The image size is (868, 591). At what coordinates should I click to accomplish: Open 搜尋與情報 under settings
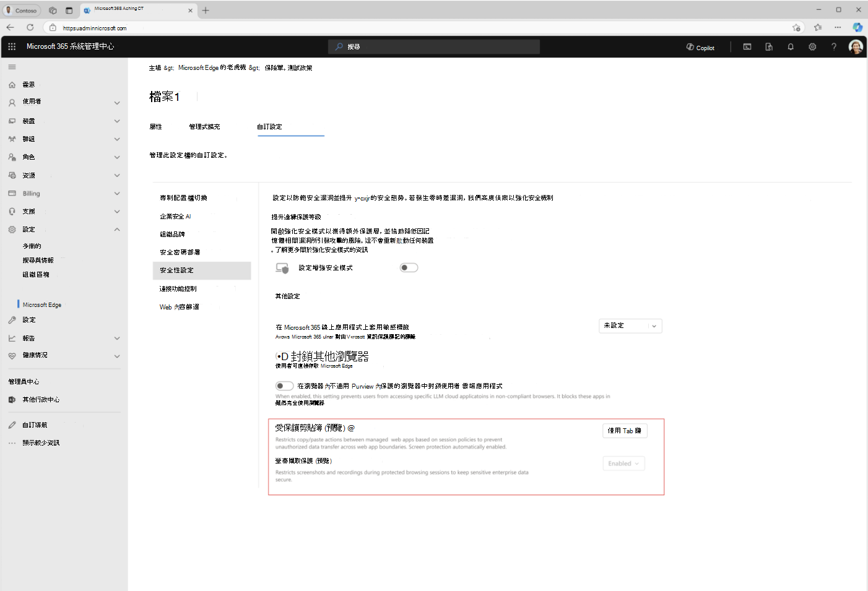point(38,261)
